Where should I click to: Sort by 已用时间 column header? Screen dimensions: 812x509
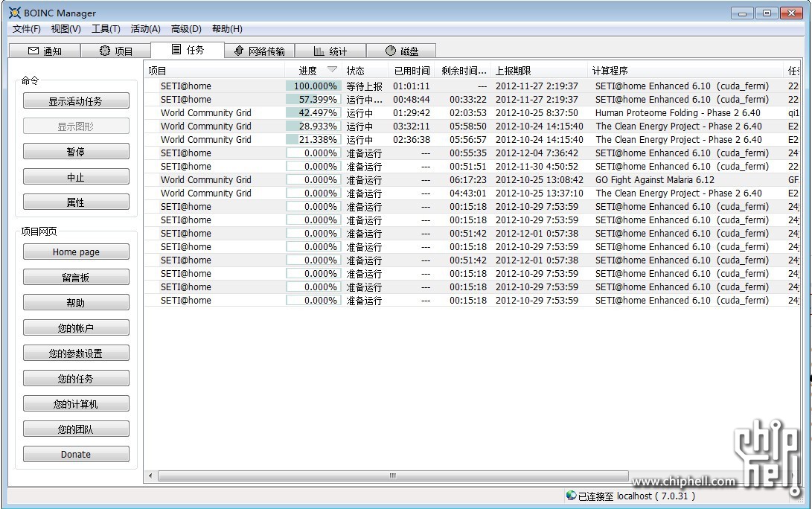412,71
